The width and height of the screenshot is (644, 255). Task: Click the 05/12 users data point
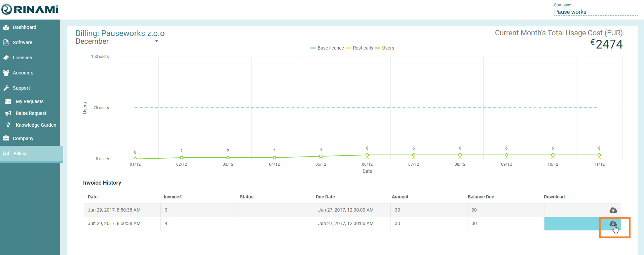(321, 156)
